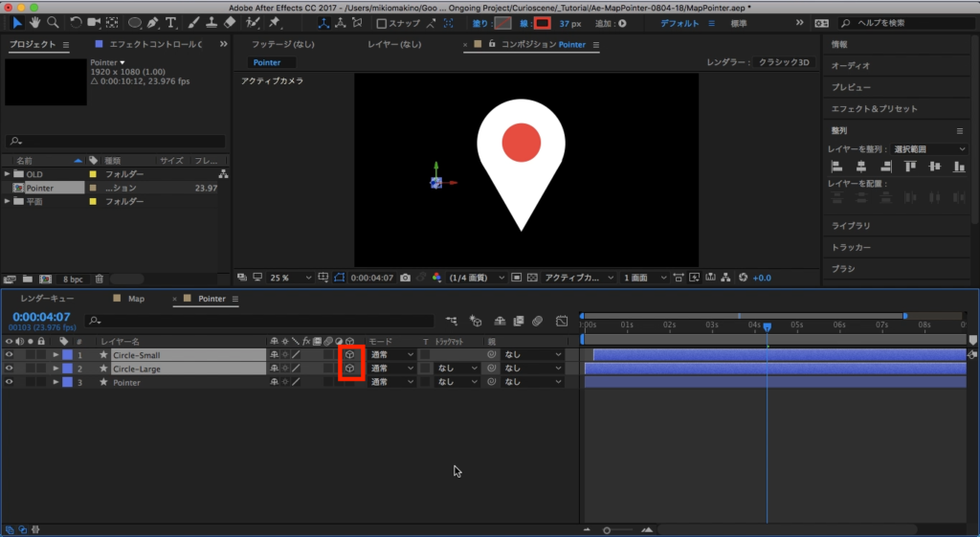Select the Pen tool
The width and height of the screenshot is (980, 537).
coord(153,22)
